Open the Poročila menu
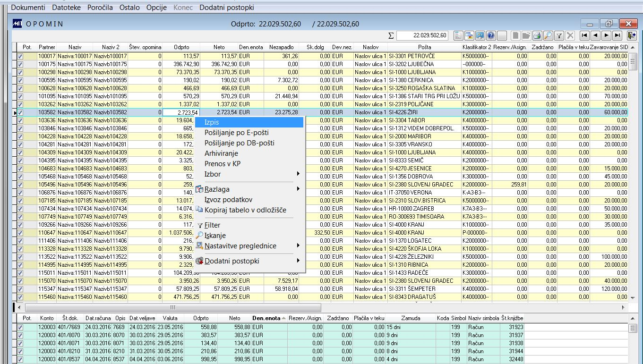Viewport: 643px width, 364px height. point(100,8)
